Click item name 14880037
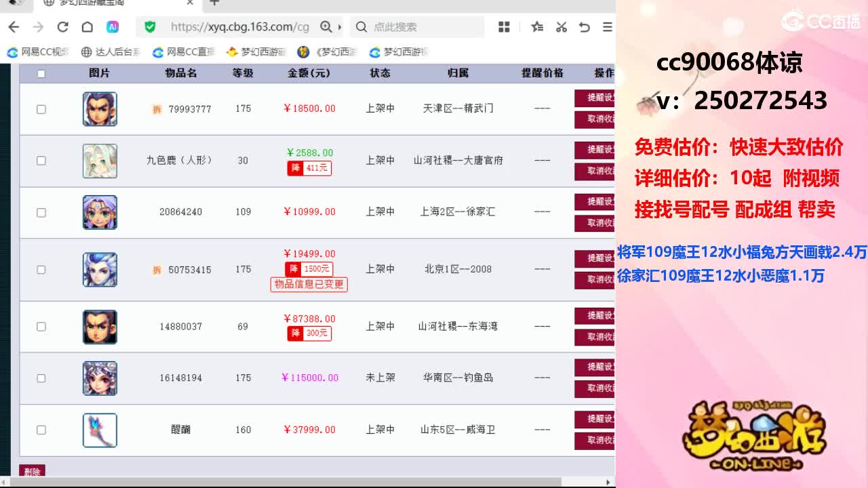Screen dimensions: 868x488 coord(181,327)
